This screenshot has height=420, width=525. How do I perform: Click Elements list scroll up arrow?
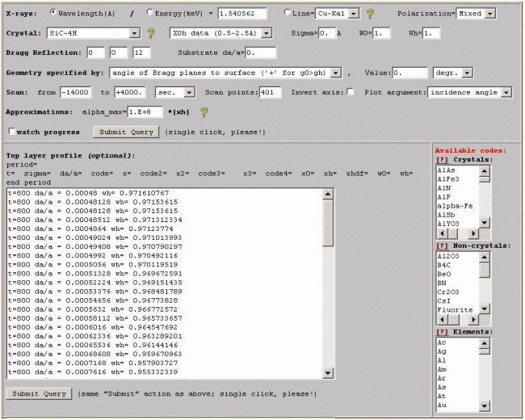485,343
